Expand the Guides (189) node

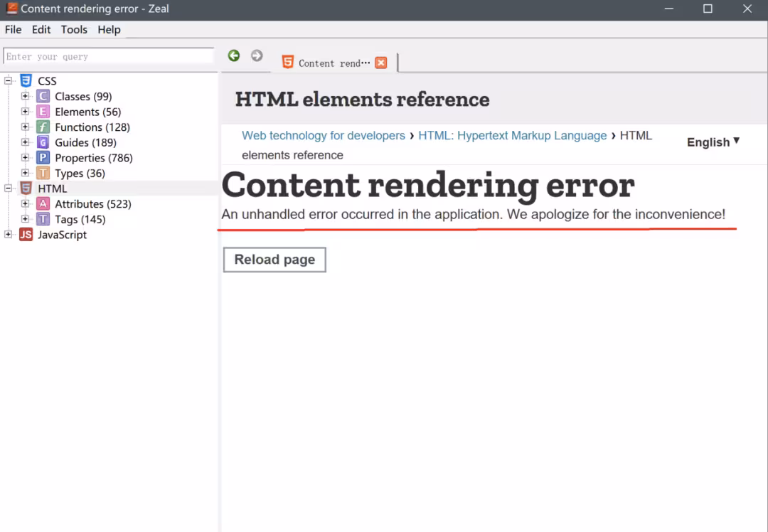25,142
